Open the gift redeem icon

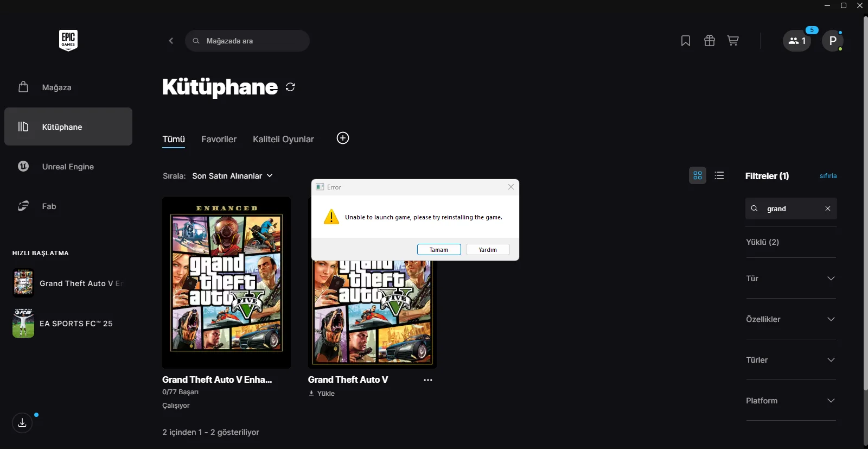(x=710, y=41)
